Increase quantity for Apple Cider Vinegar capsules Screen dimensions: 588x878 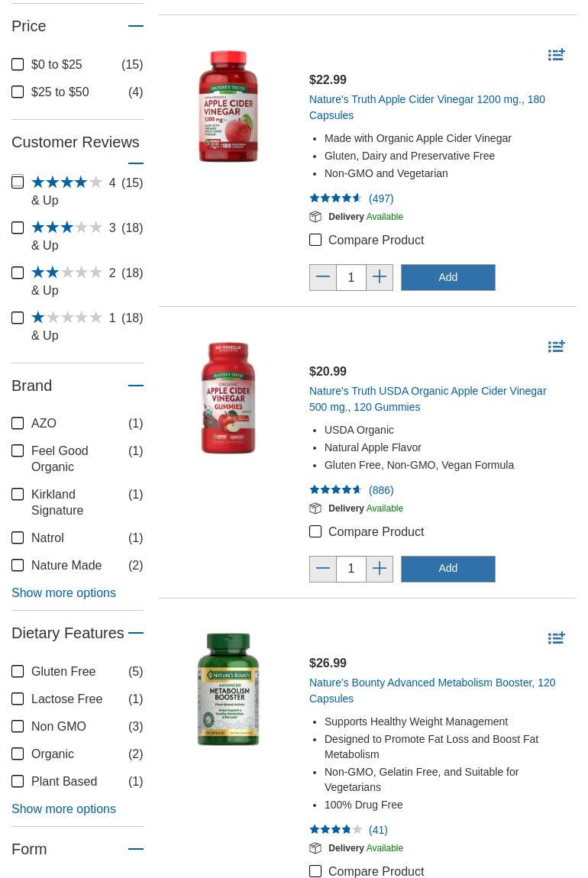tap(380, 277)
